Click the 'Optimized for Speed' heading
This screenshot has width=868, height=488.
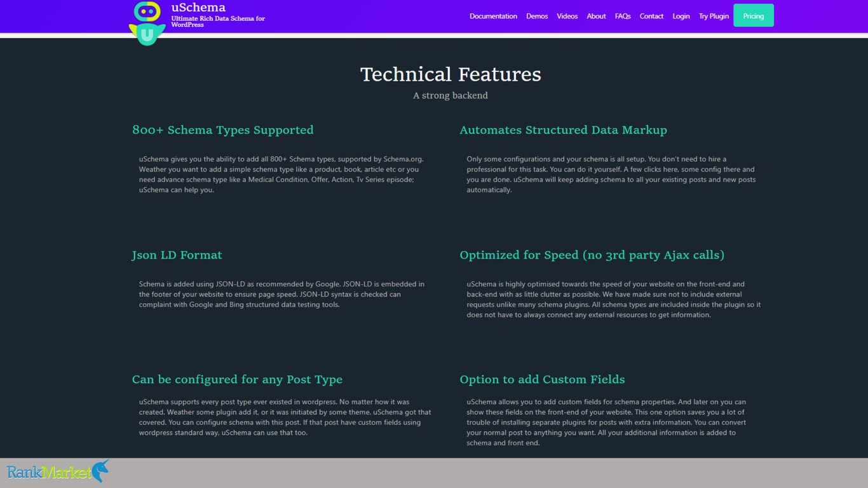coord(592,255)
